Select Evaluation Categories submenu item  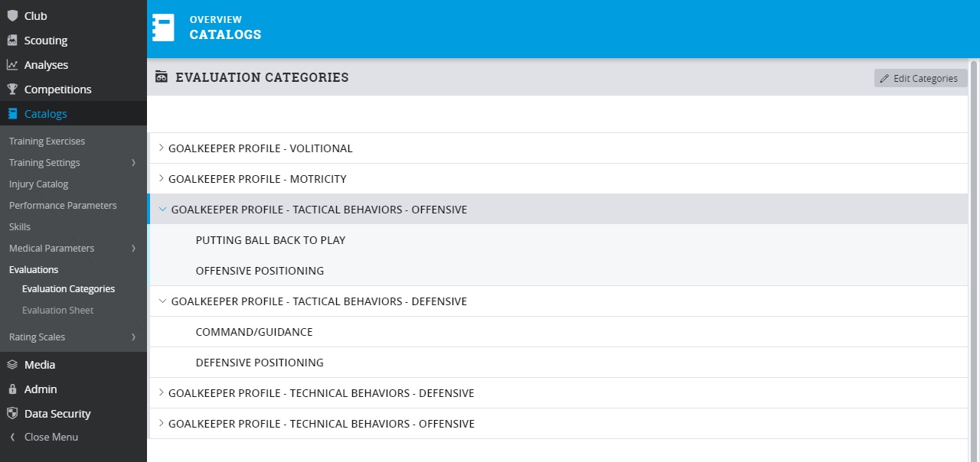click(x=68, y=289)
